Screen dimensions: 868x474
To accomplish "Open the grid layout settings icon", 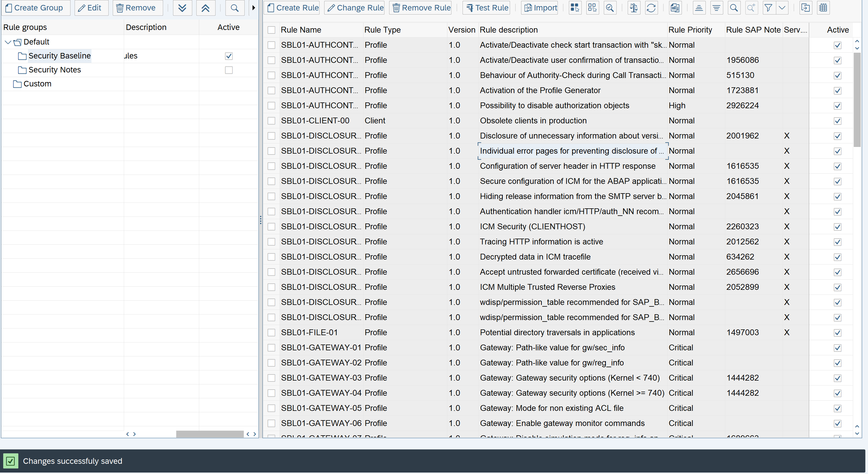I will tap(823, 8).
